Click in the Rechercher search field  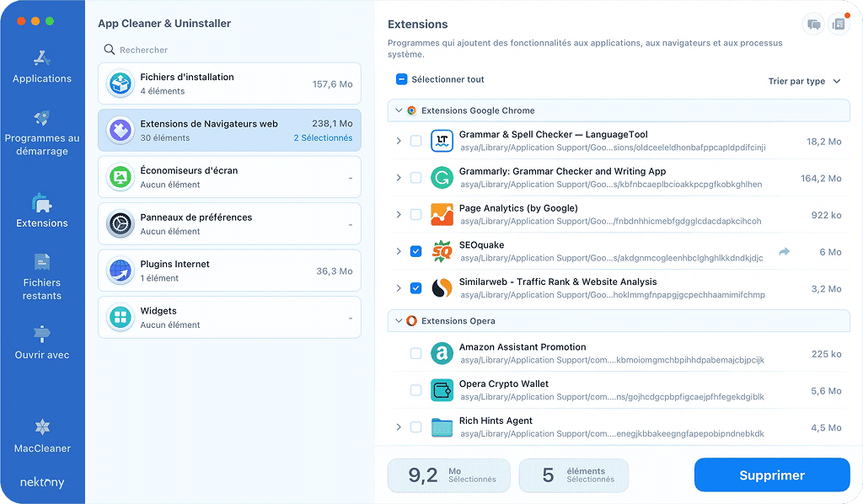point(229,50)
